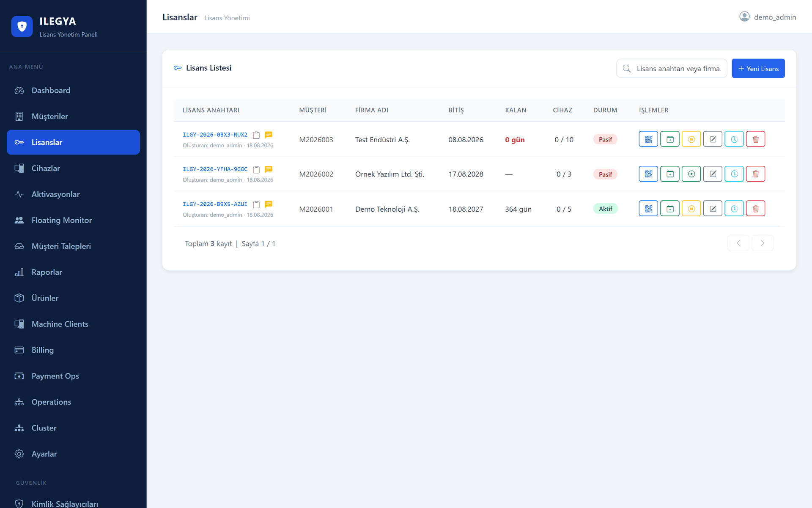Open Cihazlar from the sidebar
This screenshot has height=508, width=812.
tap(73, 168)
